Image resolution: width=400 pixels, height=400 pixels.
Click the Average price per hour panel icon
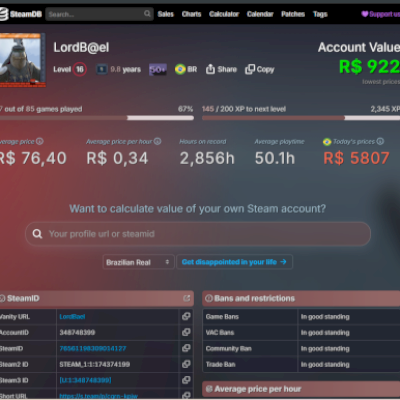tap(209, 389)
